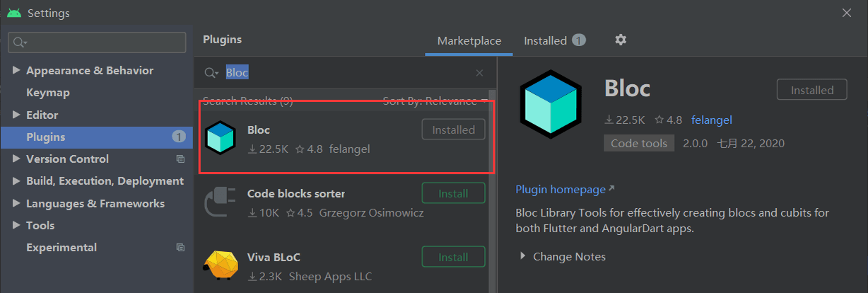Select Keymap in the settings tree
The image size is (868, 293).
click(x=48, y=93)
